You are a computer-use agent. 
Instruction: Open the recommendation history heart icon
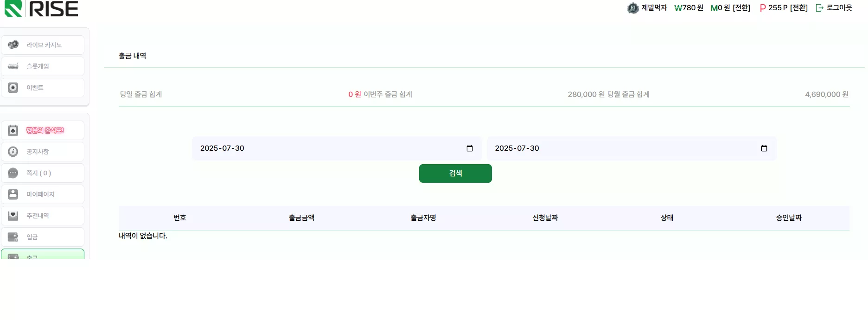13,215
